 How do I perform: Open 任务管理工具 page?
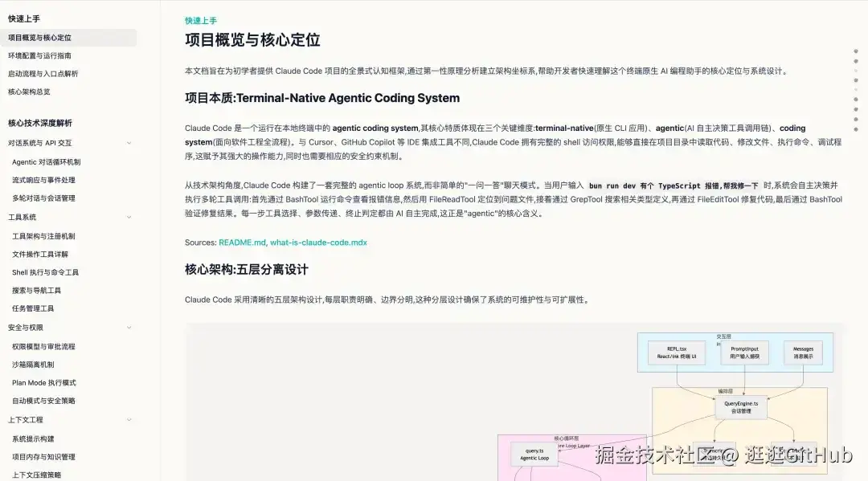(x=33, y=308)
